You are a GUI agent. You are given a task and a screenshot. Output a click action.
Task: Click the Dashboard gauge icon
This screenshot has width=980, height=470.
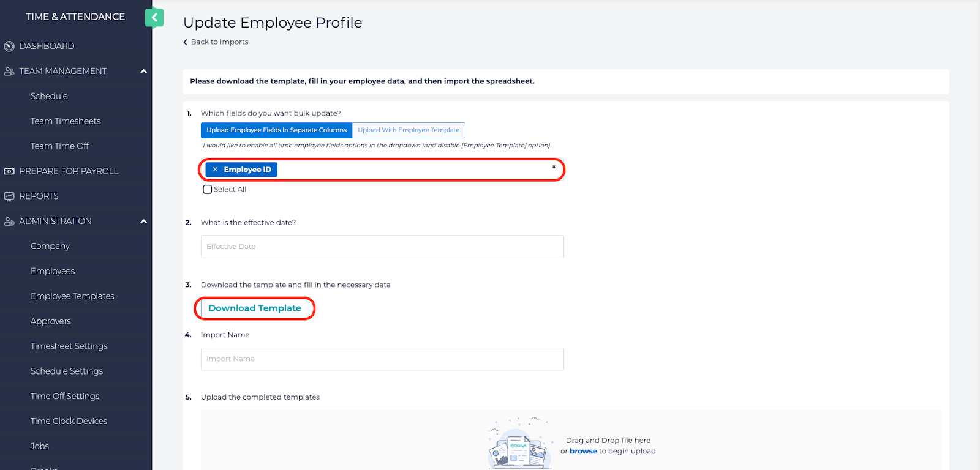tap(9, 47)
